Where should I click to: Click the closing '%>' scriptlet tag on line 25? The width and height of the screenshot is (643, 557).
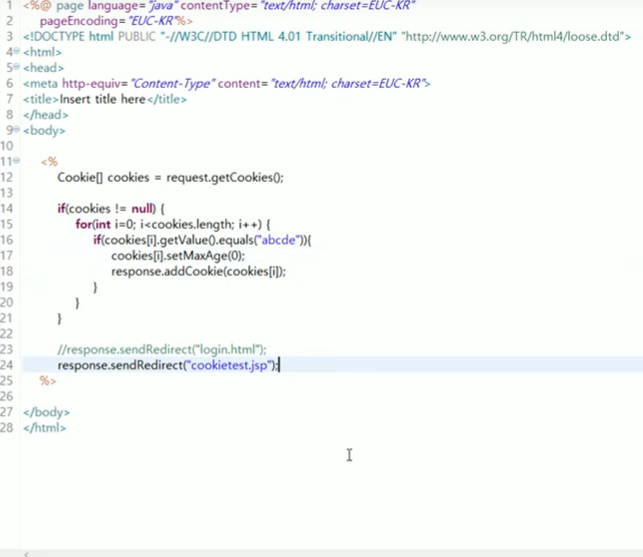click(48, 381)
